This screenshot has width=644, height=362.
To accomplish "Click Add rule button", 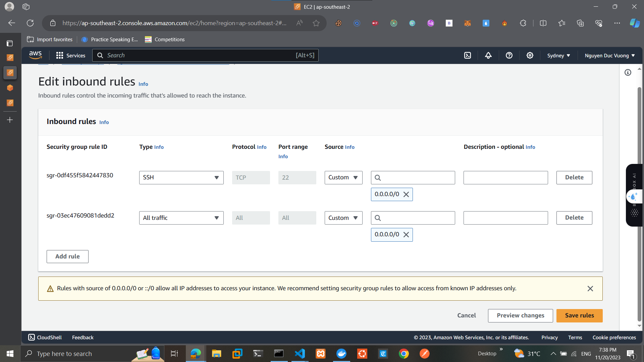I will [x=67, y=257].
